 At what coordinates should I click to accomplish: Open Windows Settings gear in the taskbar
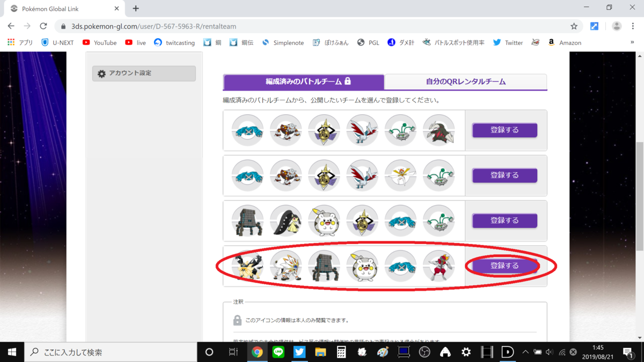[x=466, y=352]
